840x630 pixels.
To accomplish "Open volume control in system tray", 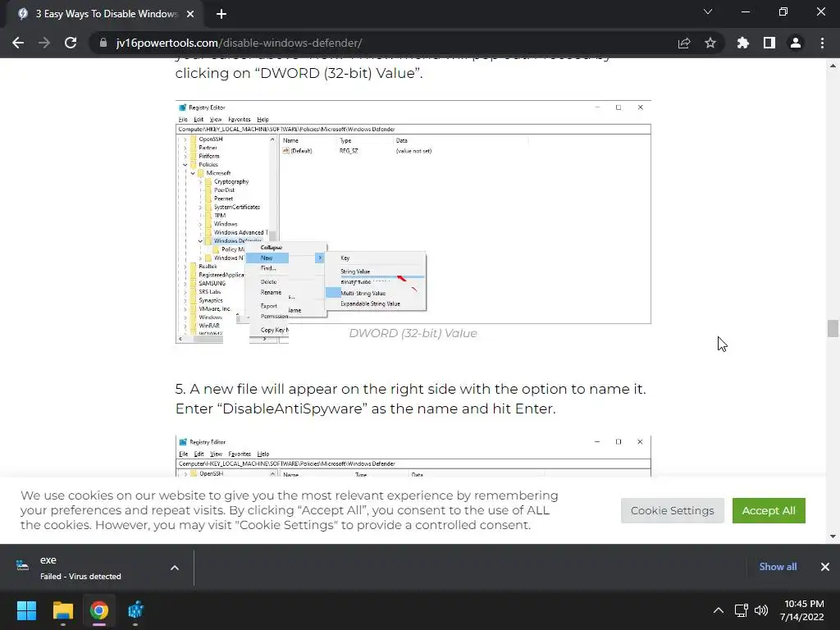I will pos(761,610).
